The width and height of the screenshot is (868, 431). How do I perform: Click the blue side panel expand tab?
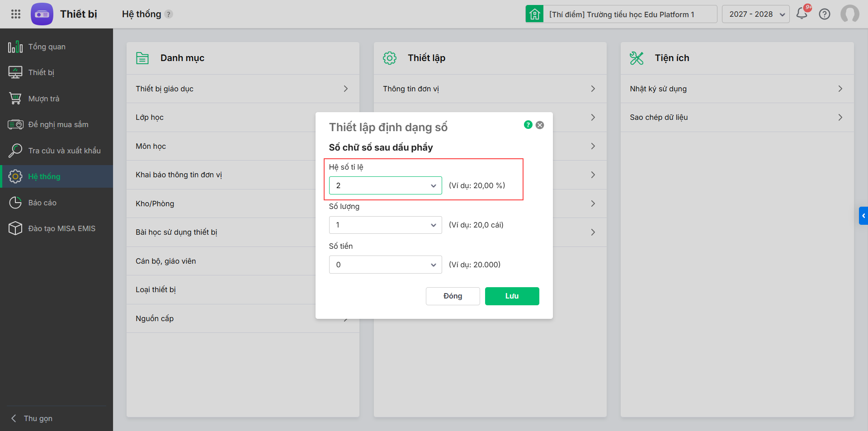[863, 216]
